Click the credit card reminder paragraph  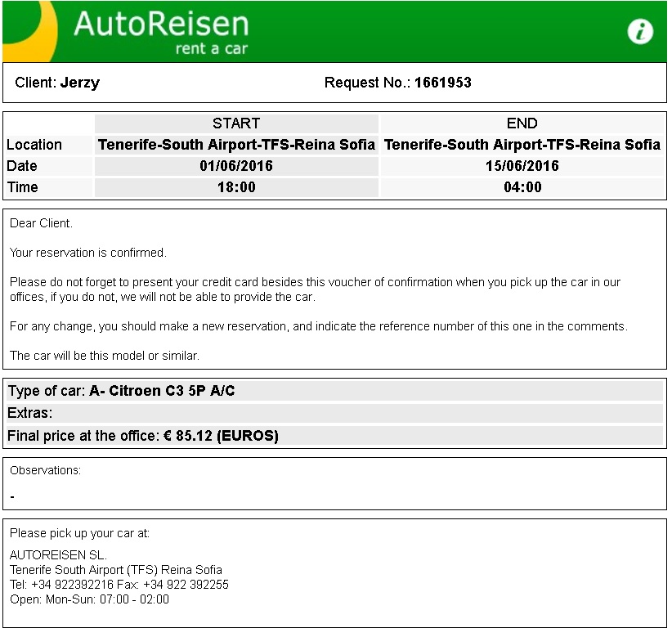point(315,289)
